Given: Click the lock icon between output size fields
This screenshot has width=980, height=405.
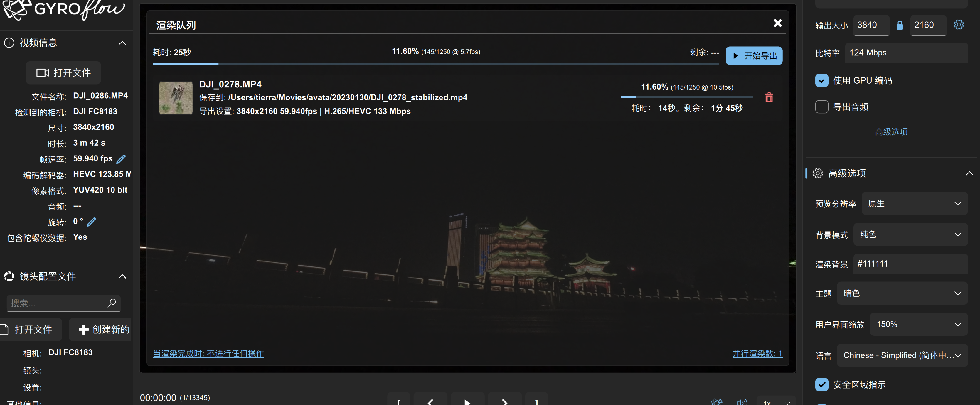Looking at the screenshot, I should (x=900, y=25).
